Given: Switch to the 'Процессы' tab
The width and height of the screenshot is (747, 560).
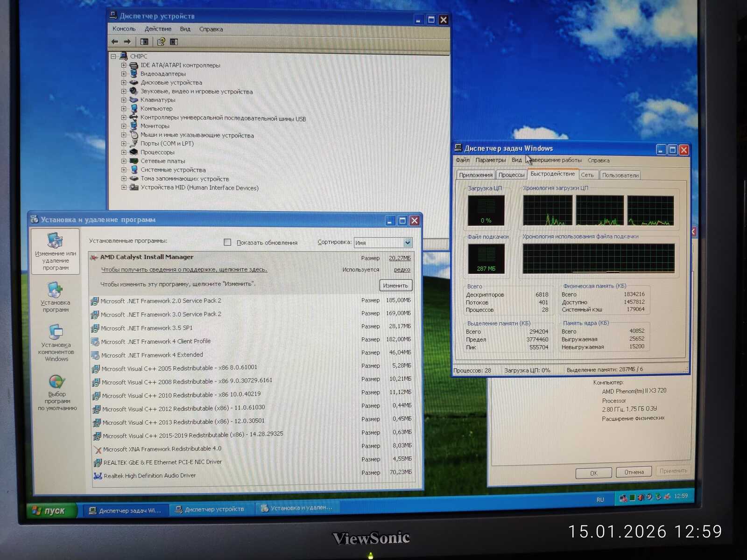Looking at the screenshot, I should (511, 175).
